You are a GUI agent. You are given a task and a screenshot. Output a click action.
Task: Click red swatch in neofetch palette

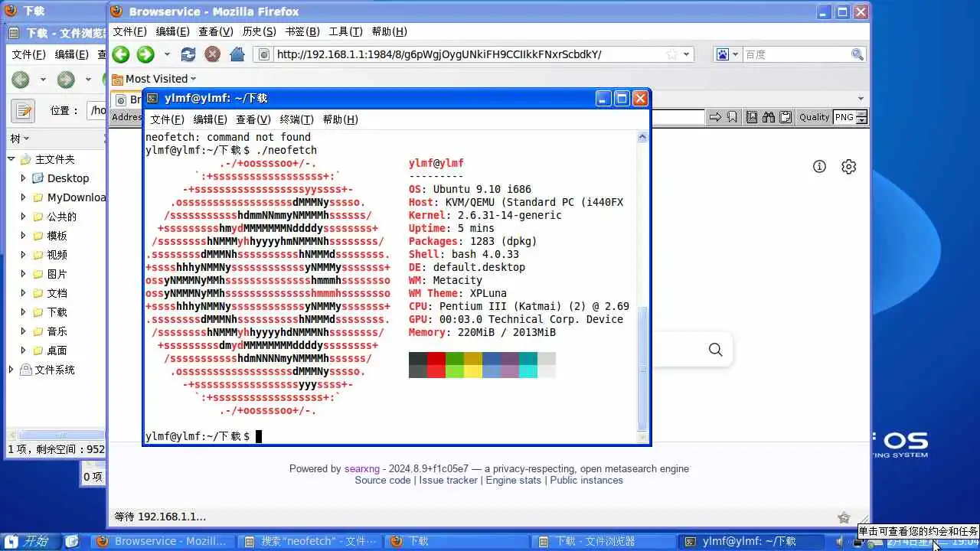point(436,359)
